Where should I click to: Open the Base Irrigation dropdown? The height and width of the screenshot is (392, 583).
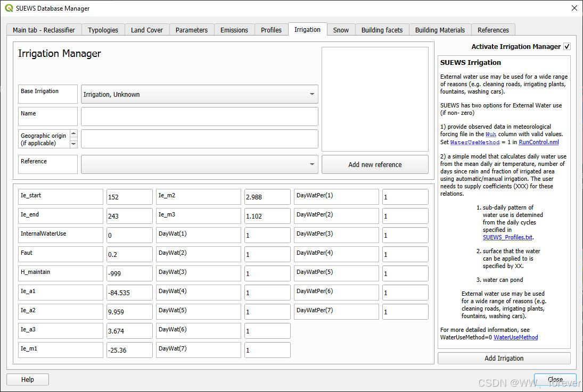[x=200, y=94]
